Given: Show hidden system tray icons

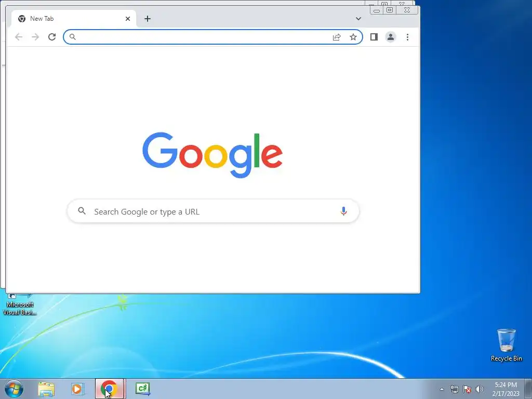Looking at the screenshot, I should point(442,389).
